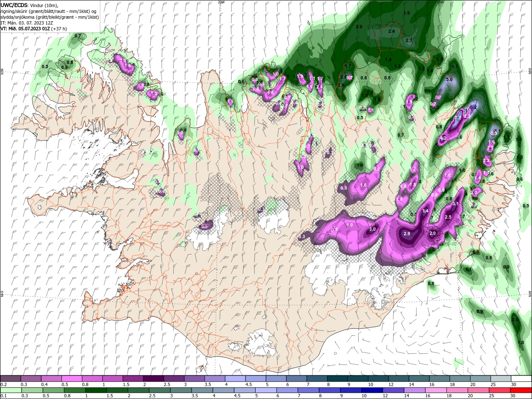
Task: Pick the bright red 30 swatch in lower scale
Action: (x=521, y=390)
